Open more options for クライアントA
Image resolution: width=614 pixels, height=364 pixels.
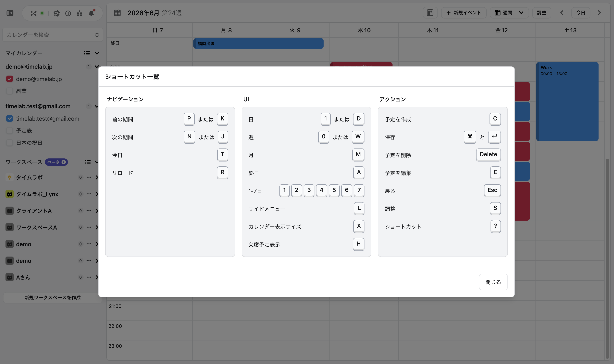tap(89, 210)
